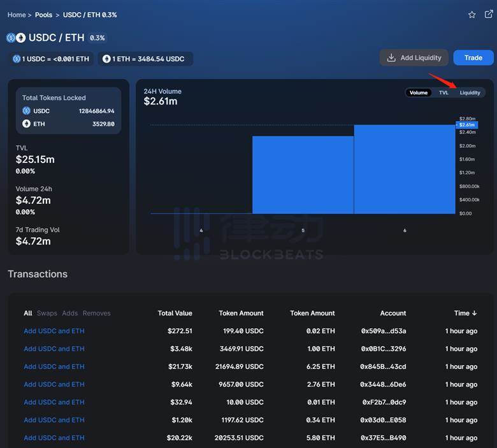
Task: Filter transactions by Adds
Action: (x=69, y=314)
